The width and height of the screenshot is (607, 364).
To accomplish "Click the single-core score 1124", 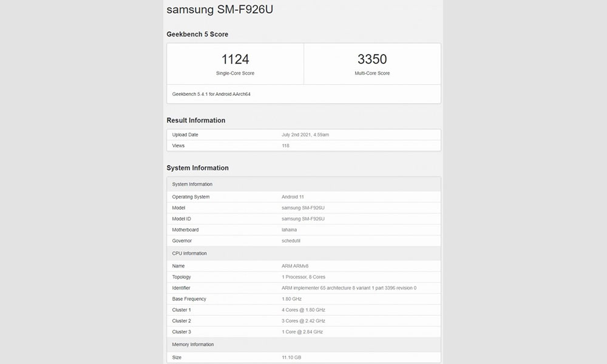I will (x=235, y=59).
